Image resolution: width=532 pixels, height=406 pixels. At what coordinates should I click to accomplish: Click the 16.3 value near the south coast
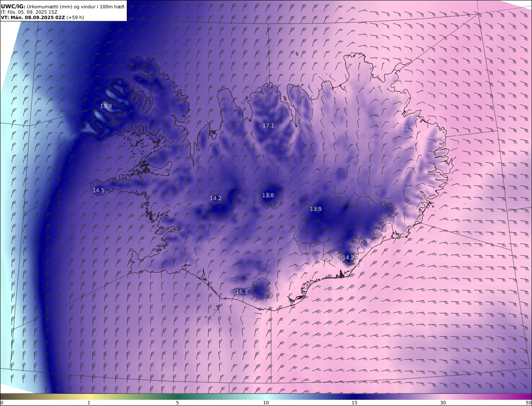[x=242, y=292]
